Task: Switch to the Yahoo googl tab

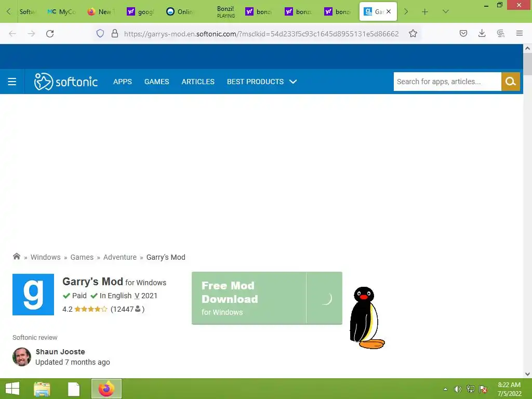Action: (140, 11)
